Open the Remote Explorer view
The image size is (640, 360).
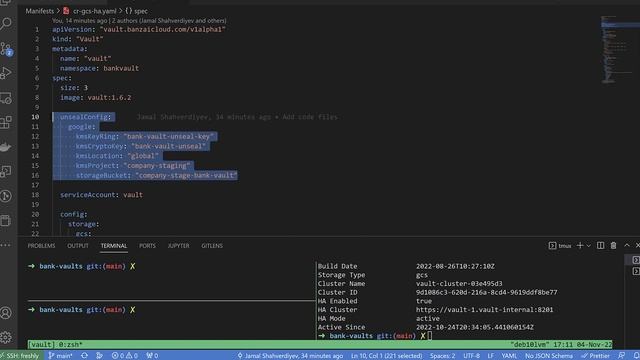click(x=7, y=98)
